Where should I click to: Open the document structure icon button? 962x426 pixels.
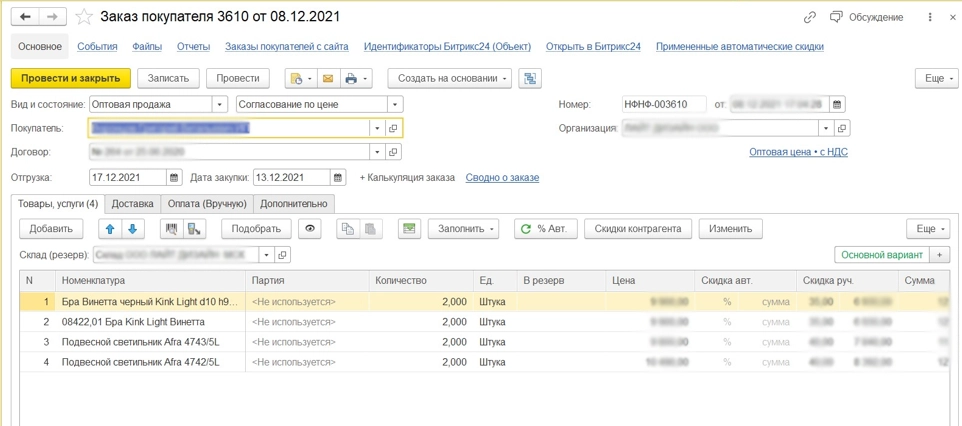[x=530, y=78]
